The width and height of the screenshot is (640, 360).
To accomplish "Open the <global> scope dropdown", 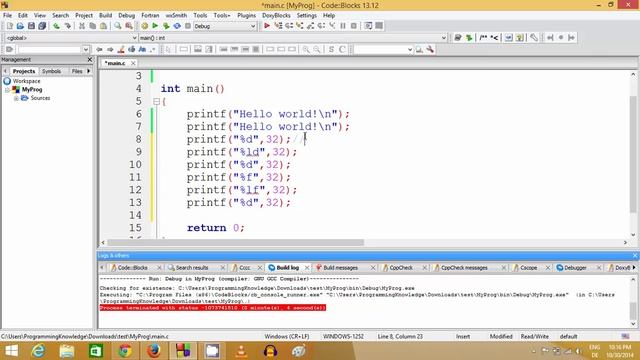I will pos(71,38).
